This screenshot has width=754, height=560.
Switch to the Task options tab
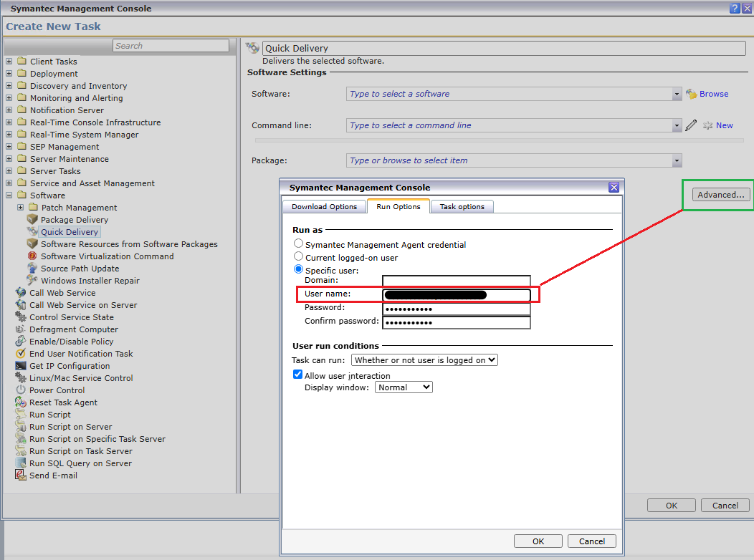click(x=462, y=207)
